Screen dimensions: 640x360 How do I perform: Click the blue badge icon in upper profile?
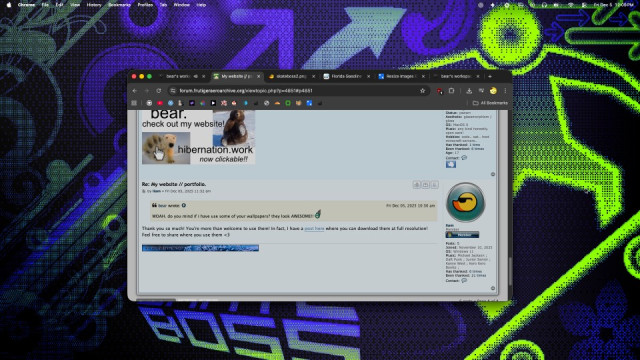(x=451, y=164)
